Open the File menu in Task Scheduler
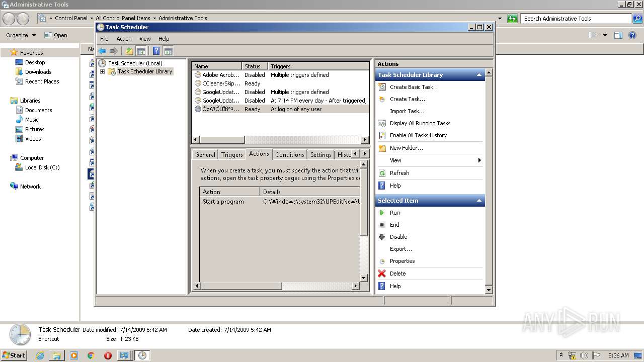644x362 pixels. (x=104, y=39)
